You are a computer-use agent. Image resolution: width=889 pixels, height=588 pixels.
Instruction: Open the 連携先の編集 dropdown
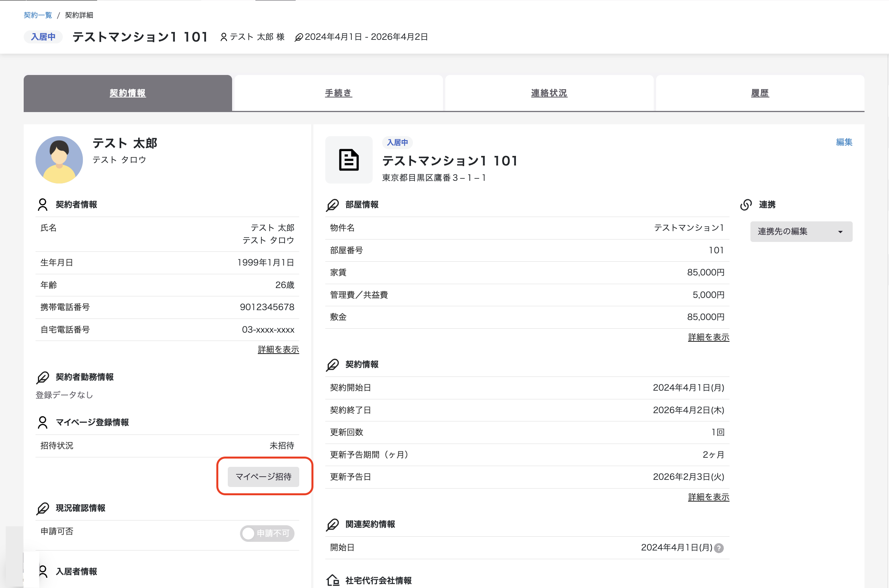point(801,232)
